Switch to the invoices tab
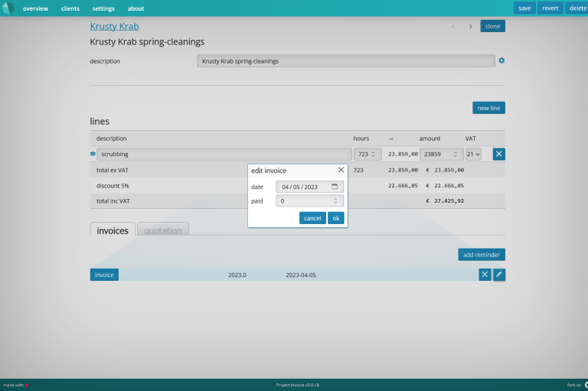 pos(113,229)
